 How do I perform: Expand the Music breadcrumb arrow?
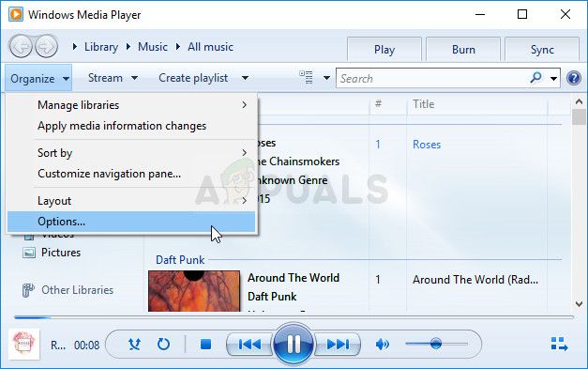(x=128, y=47)
